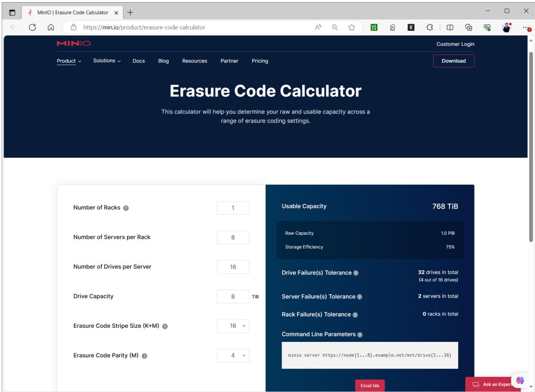
Task: Click the browser address bar URL
Action: pyautogui.click(x=144, y=27)
